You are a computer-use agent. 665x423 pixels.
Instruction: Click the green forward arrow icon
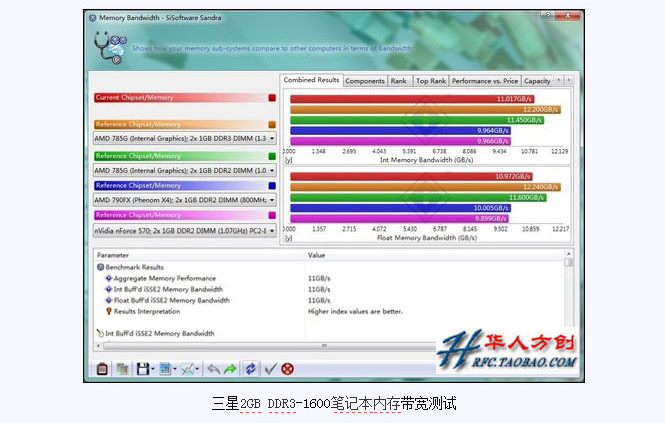[230, 369]
